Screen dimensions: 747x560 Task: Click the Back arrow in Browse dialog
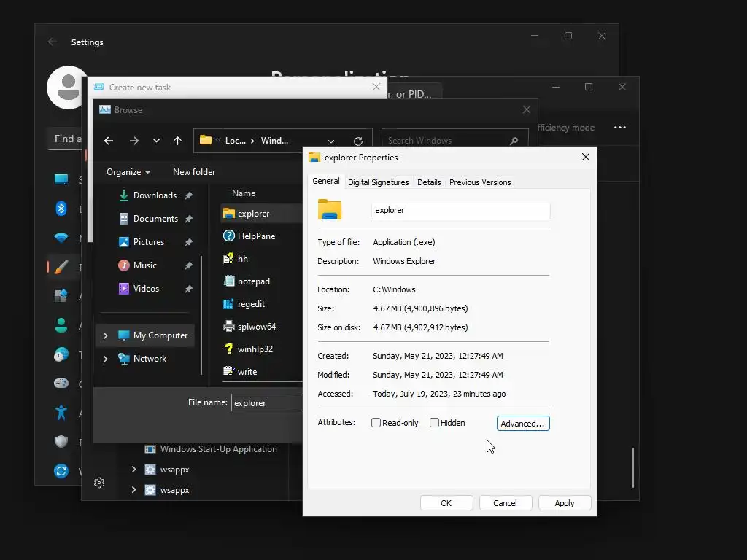[109, 141]
